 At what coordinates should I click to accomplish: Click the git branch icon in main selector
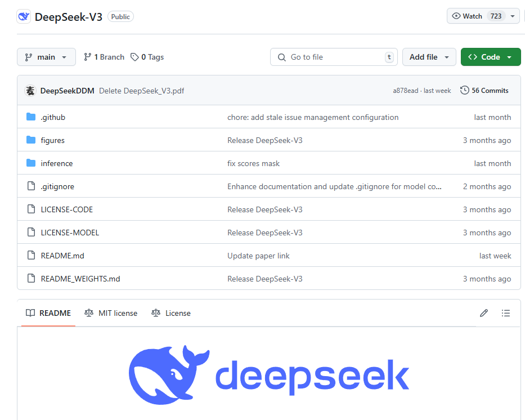click(x=29, y=57)
